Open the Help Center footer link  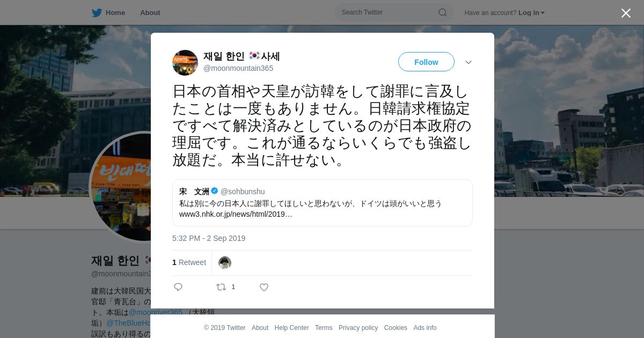(291, 328)
